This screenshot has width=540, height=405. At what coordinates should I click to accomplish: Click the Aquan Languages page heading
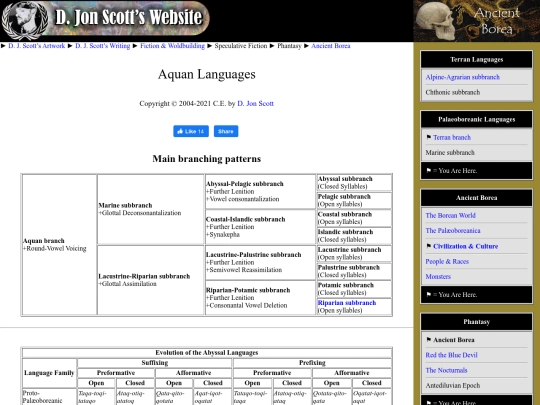(x=207, y=74)
